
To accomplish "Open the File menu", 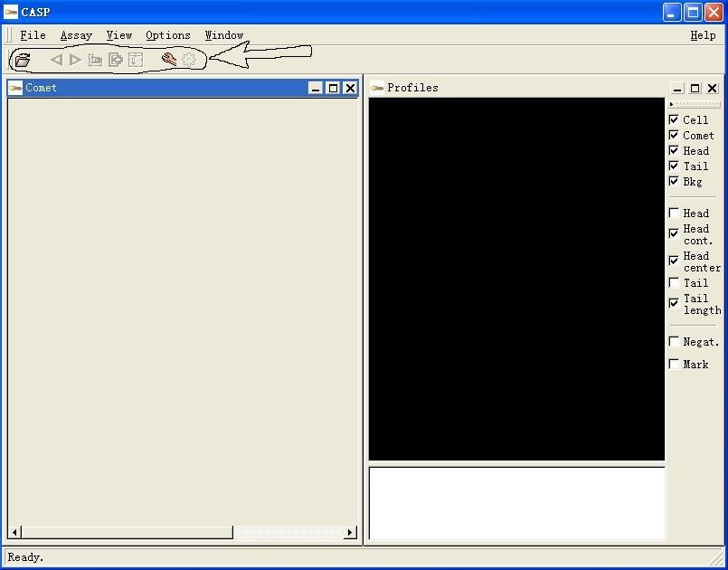I will pyautogui.click(x=33, y=35).
